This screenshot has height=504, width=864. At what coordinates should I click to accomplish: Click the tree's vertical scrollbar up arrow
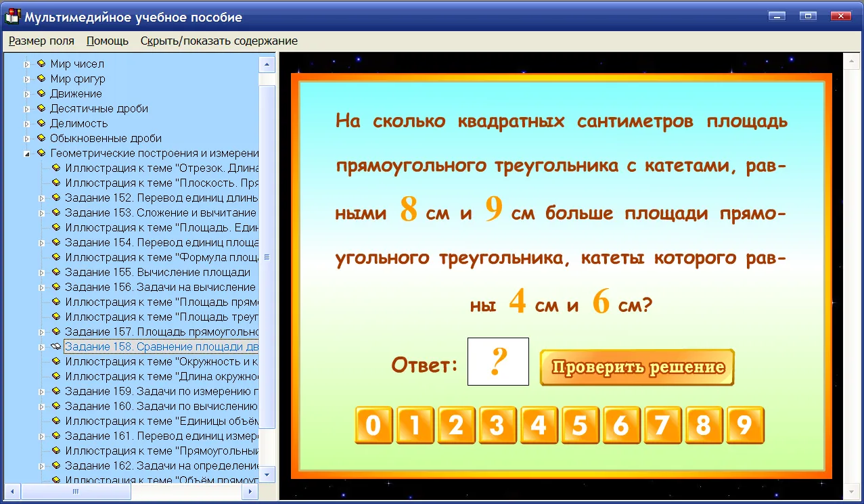(267, 64)
